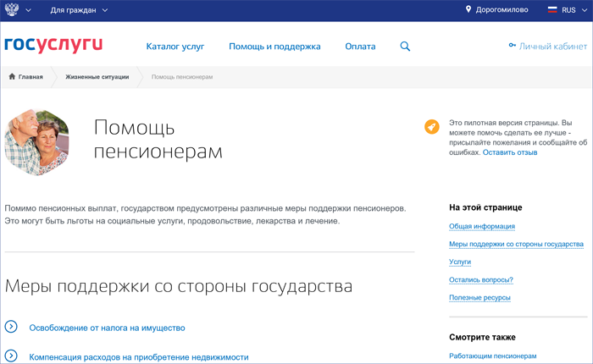
Task: Click the orange rocket icon
Action: coord(431,127)
